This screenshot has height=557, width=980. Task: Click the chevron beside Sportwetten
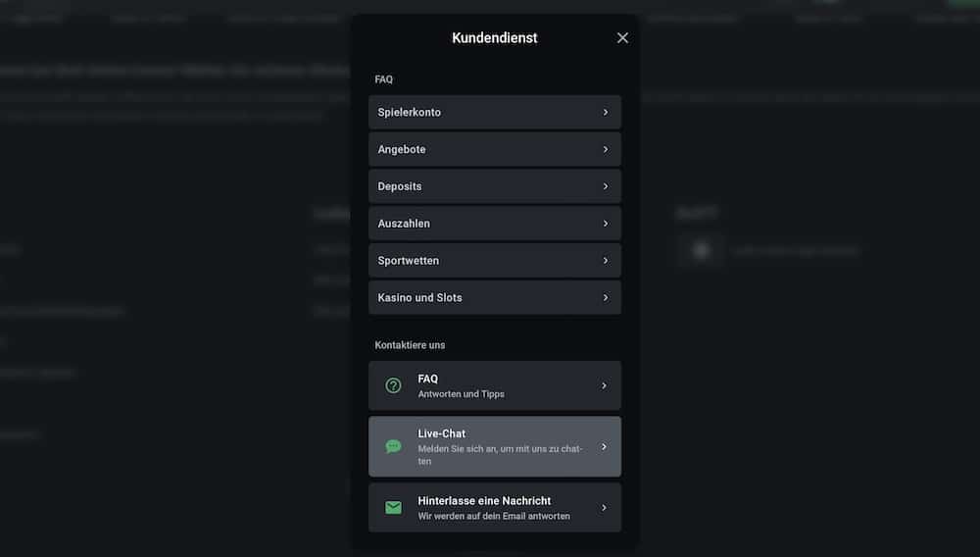coord(605,261)
